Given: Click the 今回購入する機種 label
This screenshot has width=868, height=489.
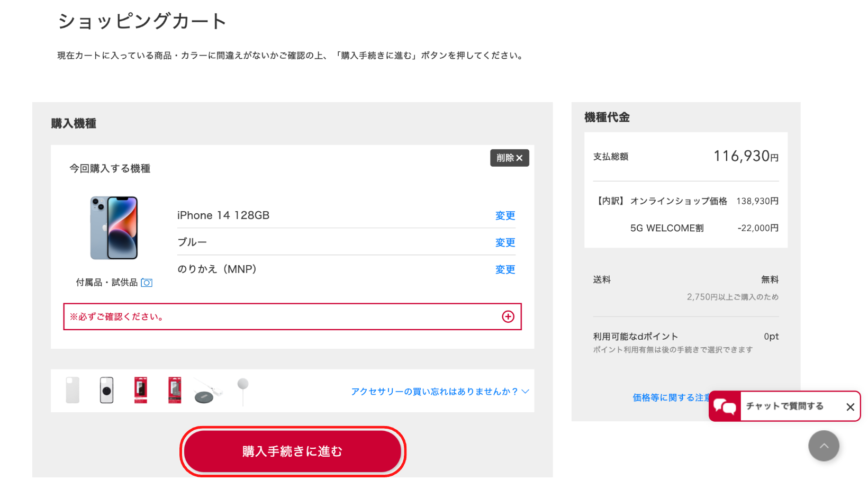Looking at the screenshot, I should (x=110, y=168).
